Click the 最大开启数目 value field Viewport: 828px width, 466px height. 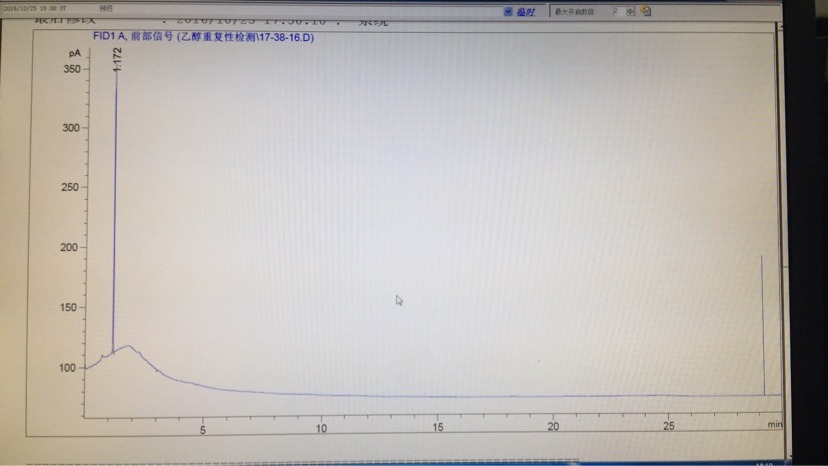click(x=617, y=11)
